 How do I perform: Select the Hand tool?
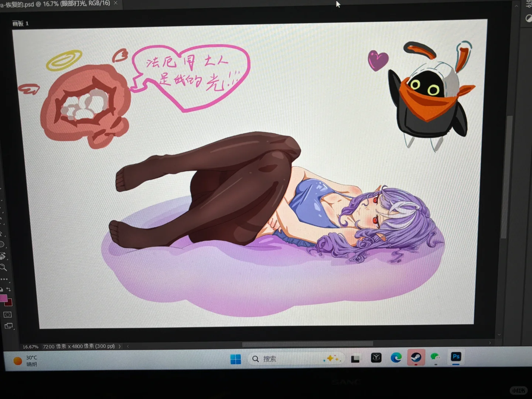[x=3, y=256]
